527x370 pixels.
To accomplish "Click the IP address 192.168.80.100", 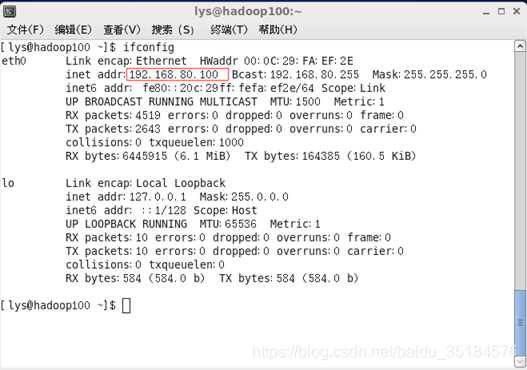I will tap(174, 75).
